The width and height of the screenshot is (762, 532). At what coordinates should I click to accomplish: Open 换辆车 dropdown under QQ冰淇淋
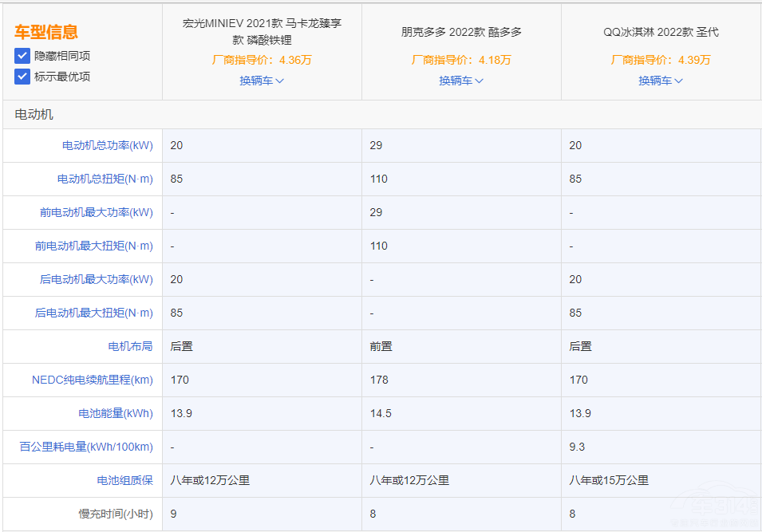(x=661, y=81)
